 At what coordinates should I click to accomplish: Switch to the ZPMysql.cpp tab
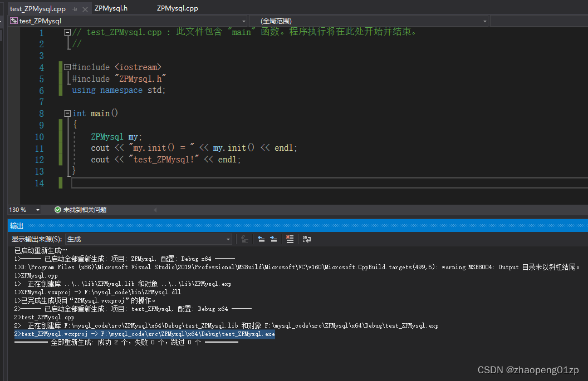(x=178, y=8)
